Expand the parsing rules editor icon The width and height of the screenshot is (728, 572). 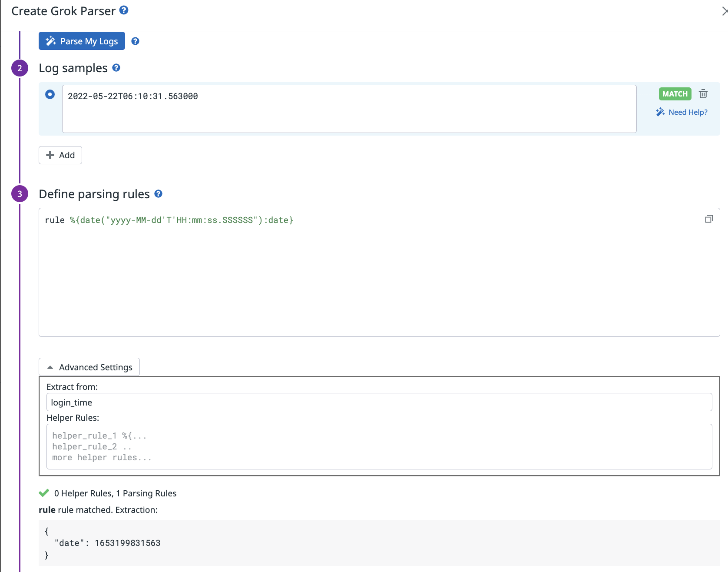[709, 219]
